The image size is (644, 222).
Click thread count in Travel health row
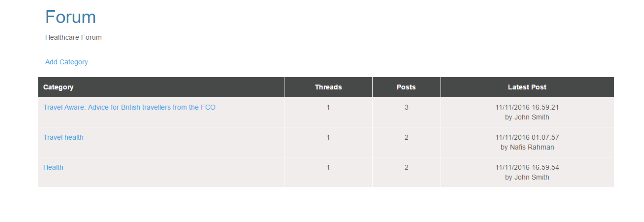(x=328, y=137)
